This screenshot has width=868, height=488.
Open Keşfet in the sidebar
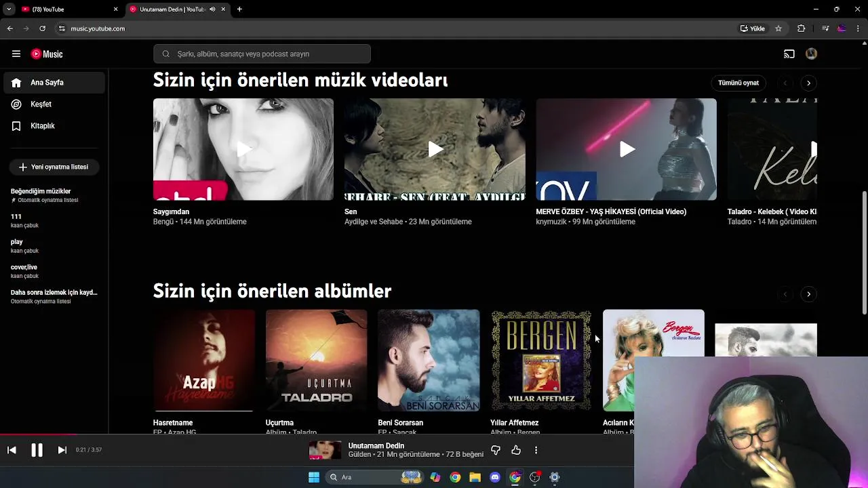click(54, 104)
